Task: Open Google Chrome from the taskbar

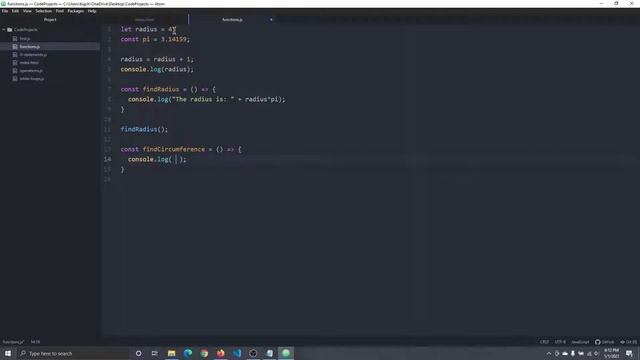Action: tap(204, 353)
